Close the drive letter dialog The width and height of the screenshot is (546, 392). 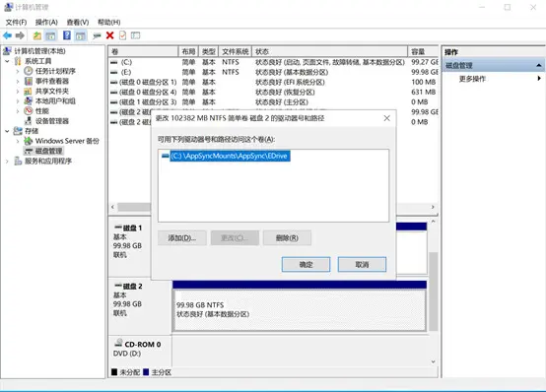tap(386, 118)
